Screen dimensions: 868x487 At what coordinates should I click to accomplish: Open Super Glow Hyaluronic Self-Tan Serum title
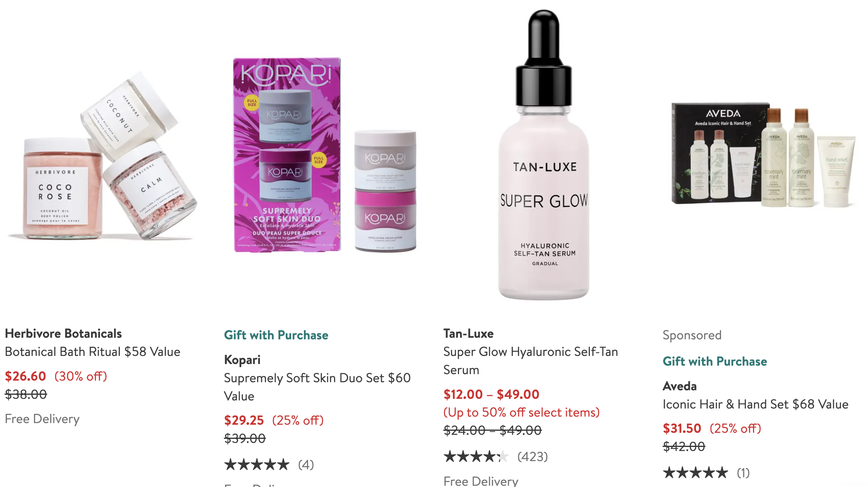(x=530, y=360)
